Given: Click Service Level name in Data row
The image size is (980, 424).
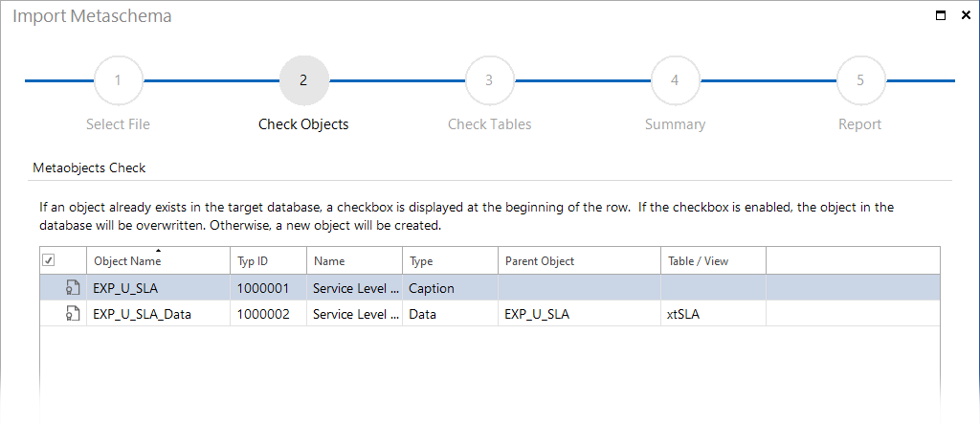Looking at the screenshot, I should [x=354, y=315].
